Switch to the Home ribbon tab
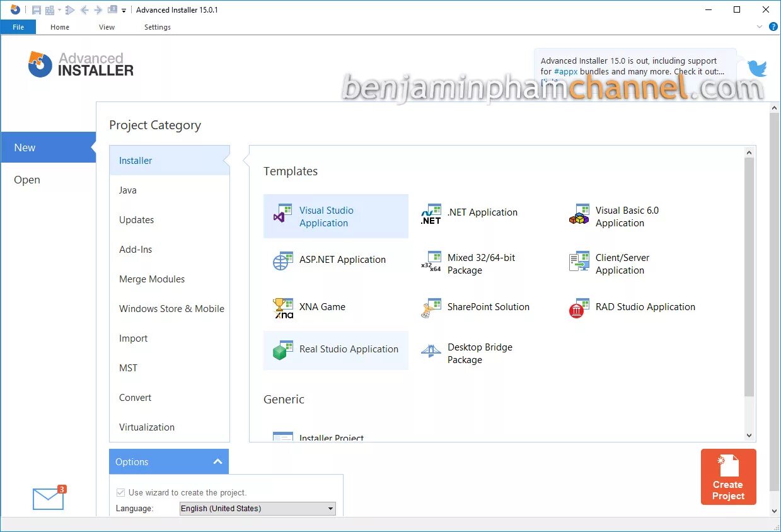This screenshot has height=532, width=781. click(60, 27)
